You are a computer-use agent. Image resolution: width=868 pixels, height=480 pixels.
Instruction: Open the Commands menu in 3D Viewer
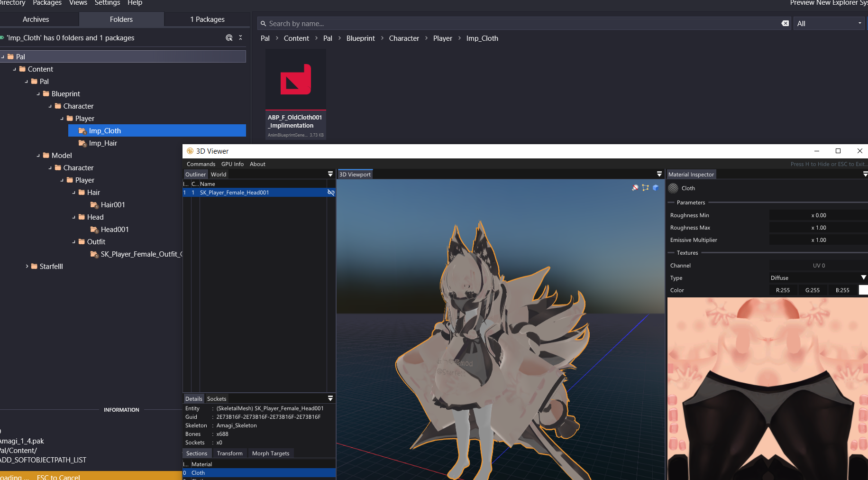[x=201, y=164]
